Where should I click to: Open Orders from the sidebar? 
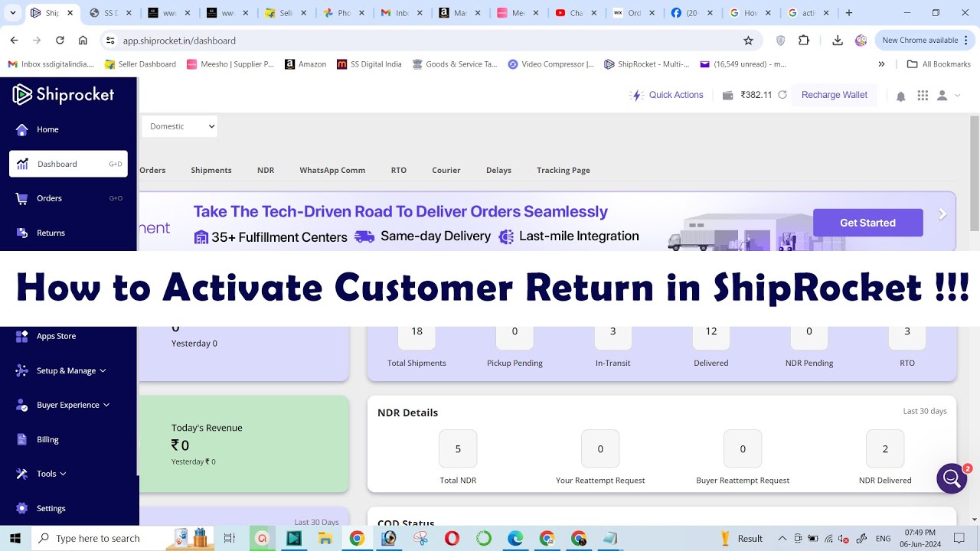[49, 198]
